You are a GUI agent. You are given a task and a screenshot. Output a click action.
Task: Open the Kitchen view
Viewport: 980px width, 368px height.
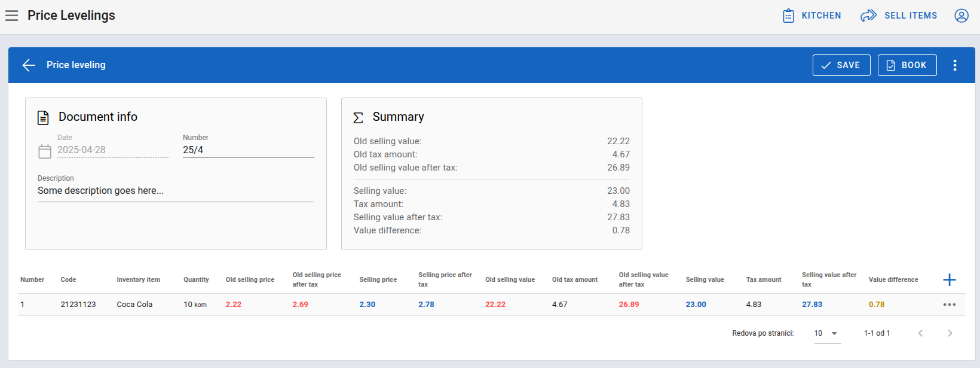pos(812,16)
